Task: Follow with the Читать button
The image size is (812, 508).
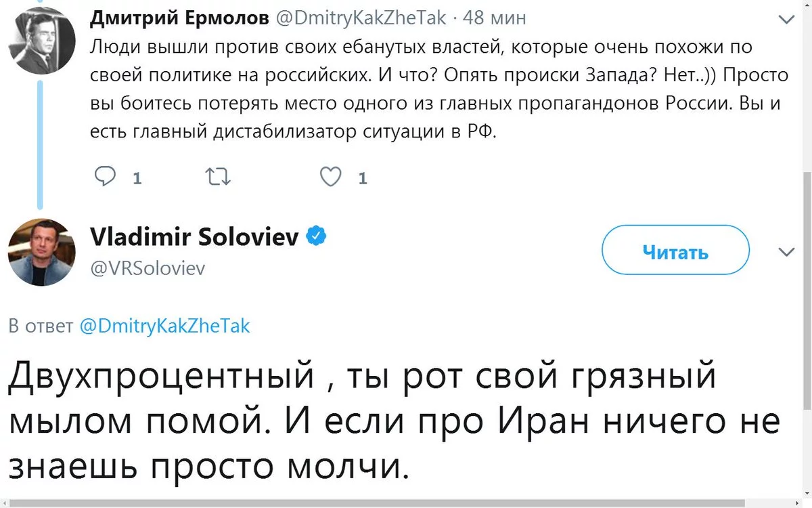Action: click(x=675, y=253)
